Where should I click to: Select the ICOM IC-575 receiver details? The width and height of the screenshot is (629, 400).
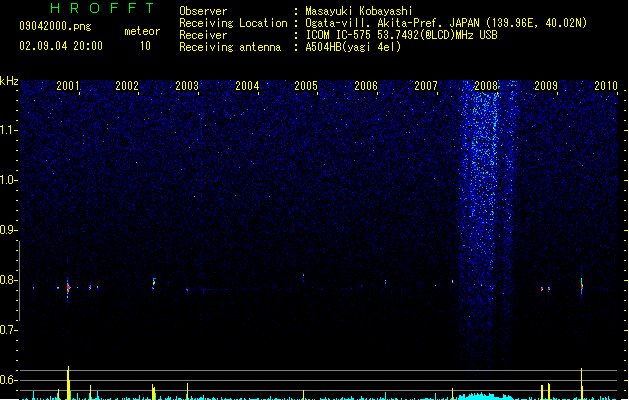point(401,35)
